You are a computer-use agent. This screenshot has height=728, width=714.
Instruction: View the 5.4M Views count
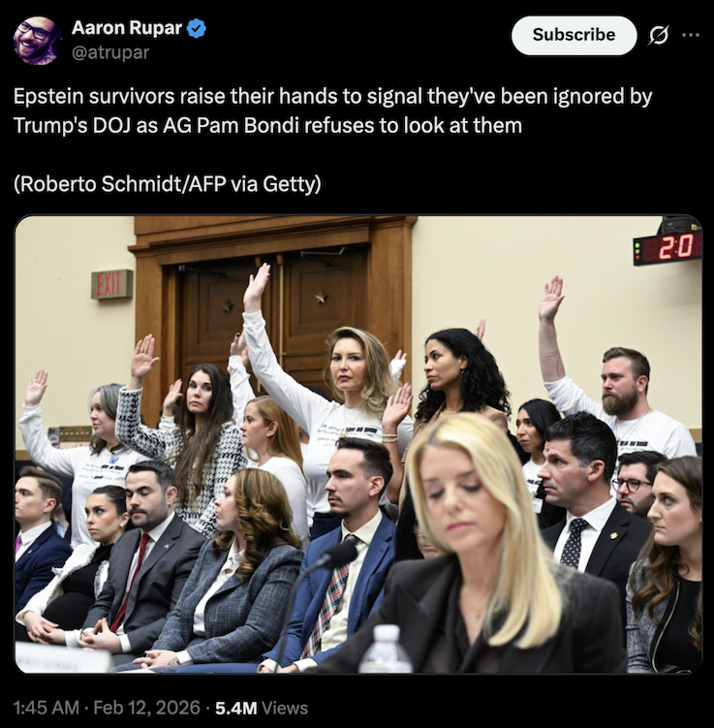[x=262, y=708]
